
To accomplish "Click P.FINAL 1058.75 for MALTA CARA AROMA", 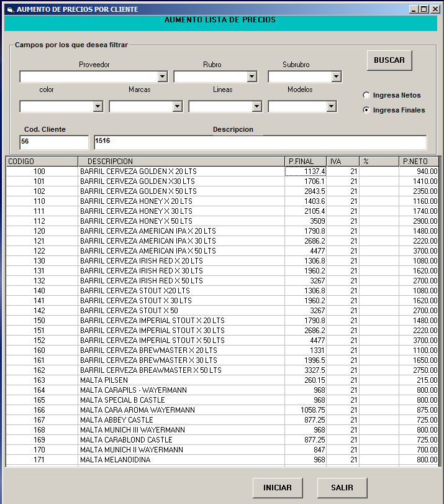I will coord(306,410).
